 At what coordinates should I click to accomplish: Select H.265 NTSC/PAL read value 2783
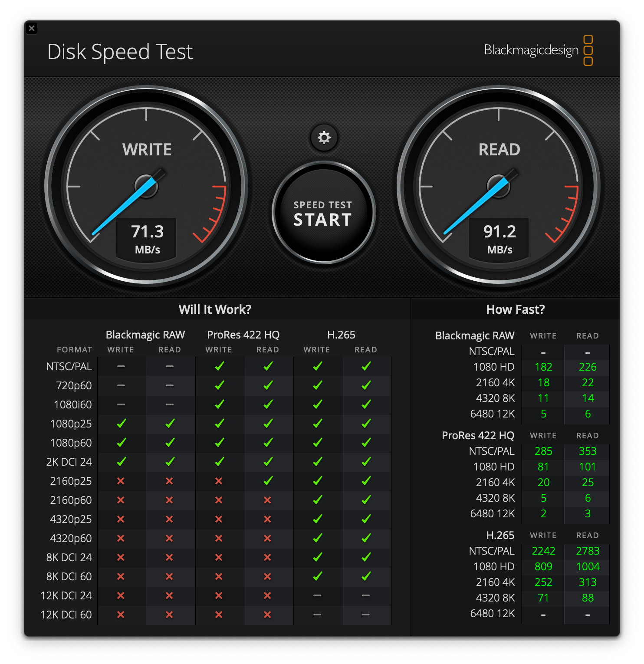pyautogui.click(x=588, y=551)
